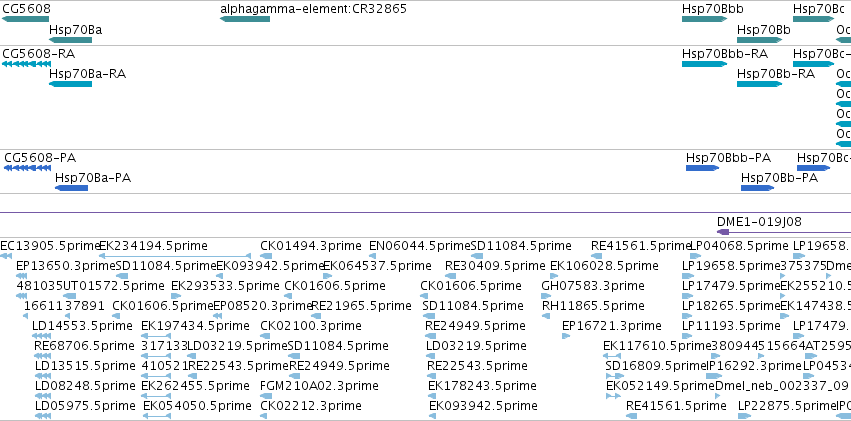Click the EK106028.5prime label
Viewport: 851px width, 421px height.
[604, 266]
